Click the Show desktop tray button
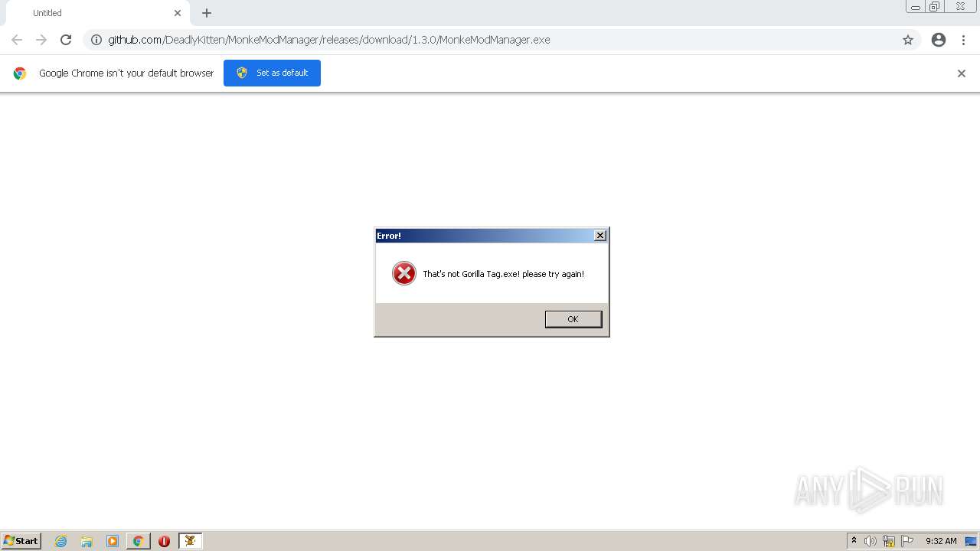 tap(972, 541)
